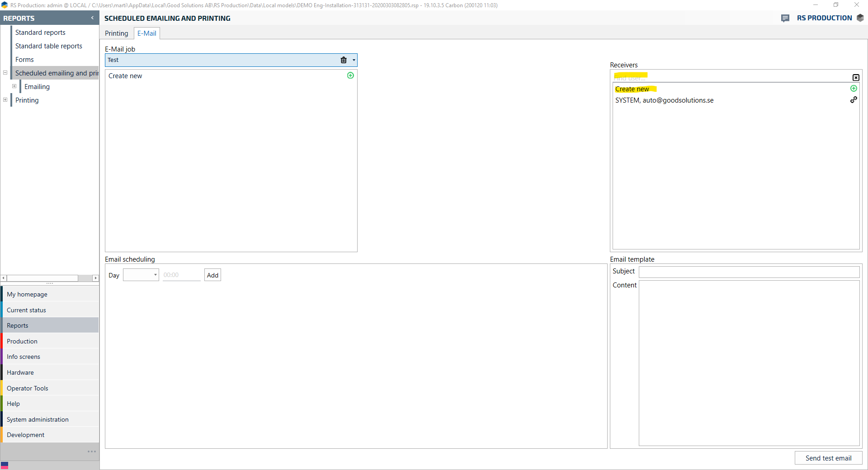Clear the receivers search with X icon
Viewport: 868px width, 470px height.
click(856, 78)
